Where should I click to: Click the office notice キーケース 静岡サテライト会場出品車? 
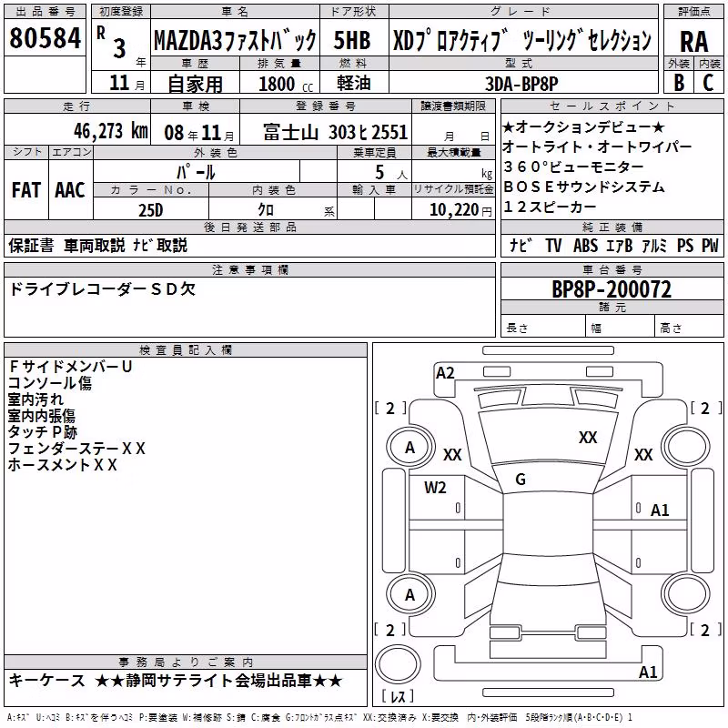tap(176, 681)
